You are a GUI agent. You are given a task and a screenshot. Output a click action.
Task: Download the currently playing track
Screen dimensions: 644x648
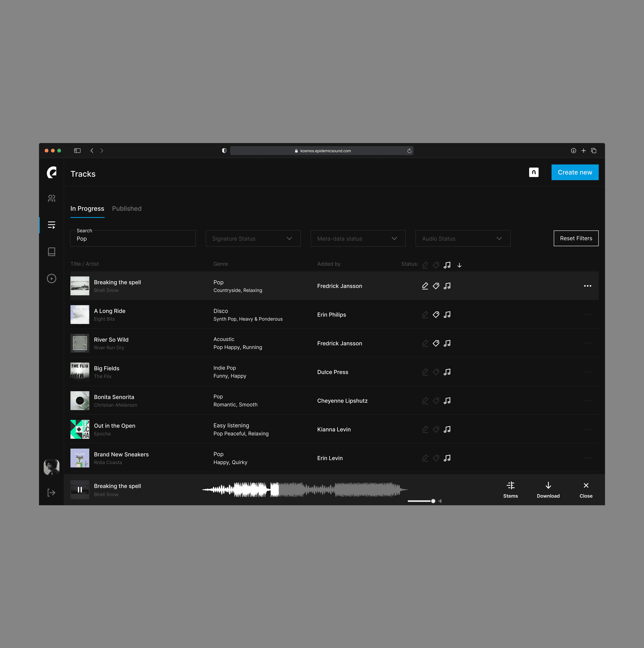point(548,490)
